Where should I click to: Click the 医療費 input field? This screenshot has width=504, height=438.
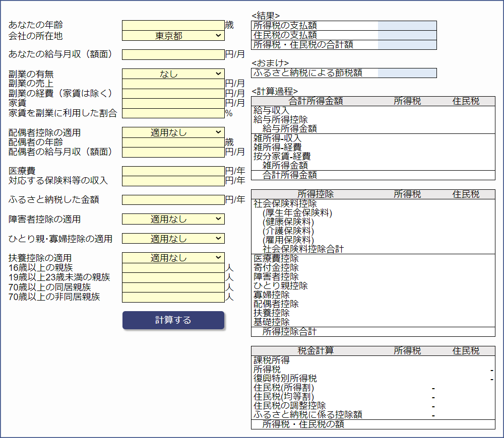[173, 171]
